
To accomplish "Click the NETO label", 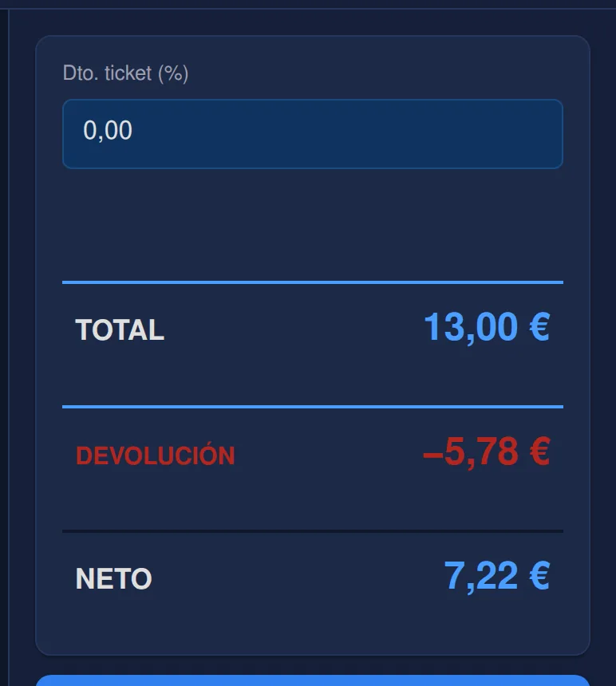I will [114, 579].
